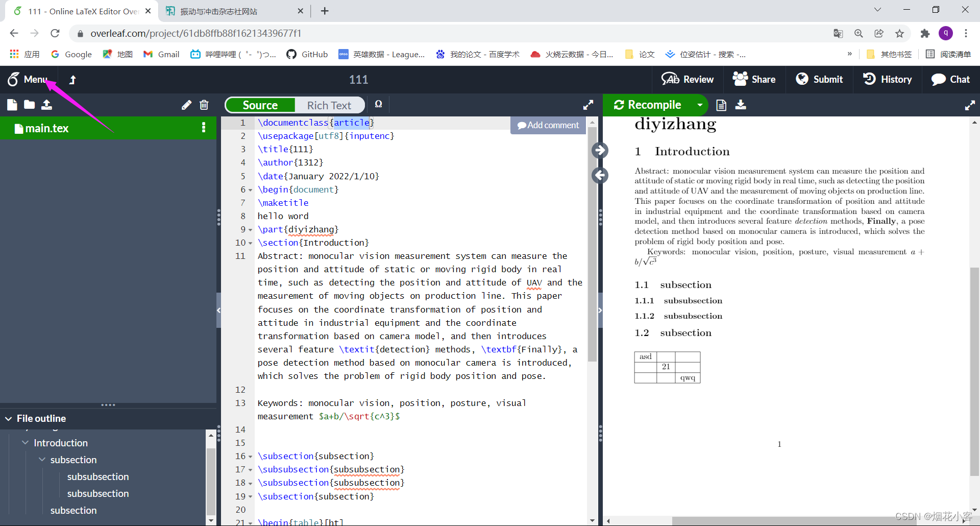Click the Submit button

pyautogui.click(x=819, y=79)
